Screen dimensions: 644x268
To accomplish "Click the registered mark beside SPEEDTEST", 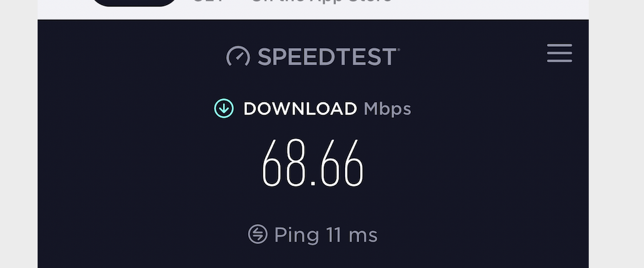I will click(398, 49).
